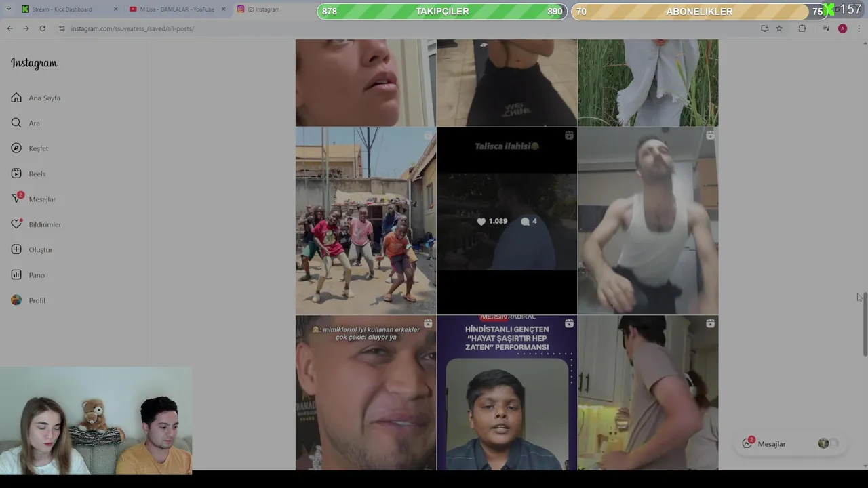Click the address bar URL field
This screenshot has height=488, width=868.
pos(407,28)
